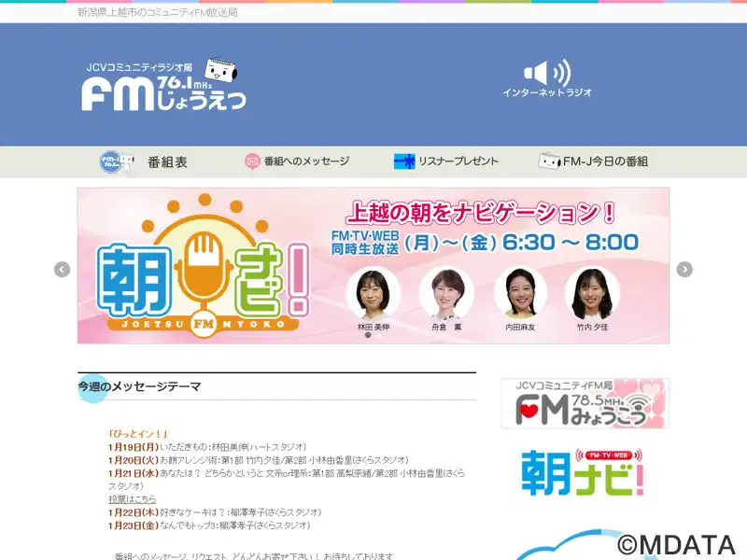
Task: Click 竹内 夕佳 presenter photo
Action: (x=592, y=294)
